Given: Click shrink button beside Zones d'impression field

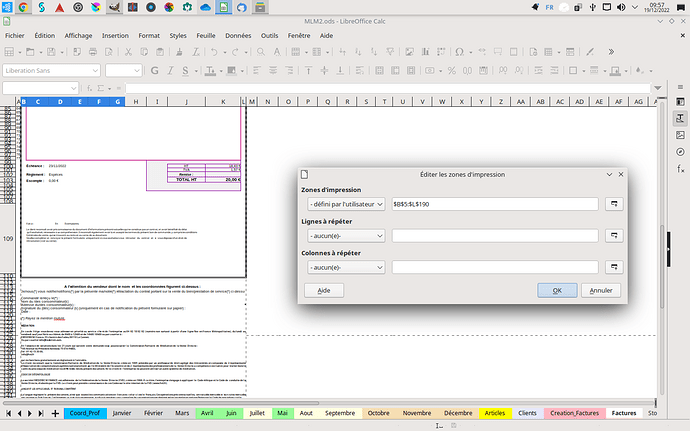Looking at the screenshot, I should (614, 204).
